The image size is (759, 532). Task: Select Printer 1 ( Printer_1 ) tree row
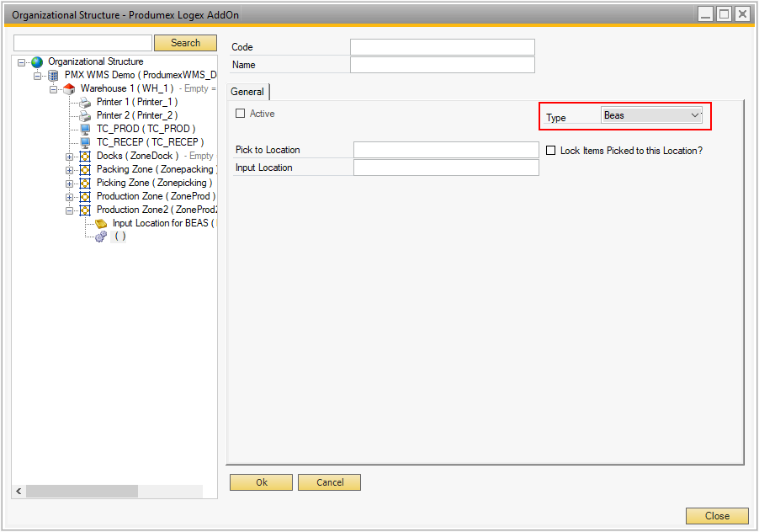point(137,102)
